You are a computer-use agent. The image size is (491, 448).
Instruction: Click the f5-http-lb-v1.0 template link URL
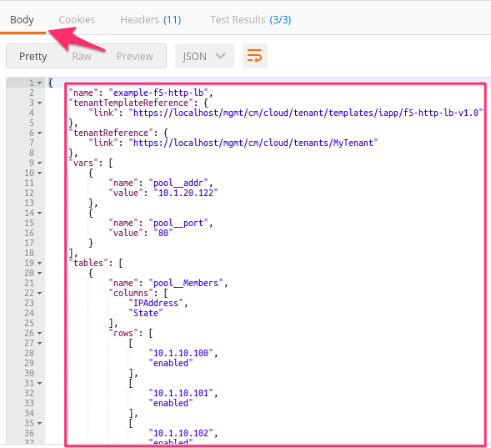pyautogui.click(x=306, y=113)
